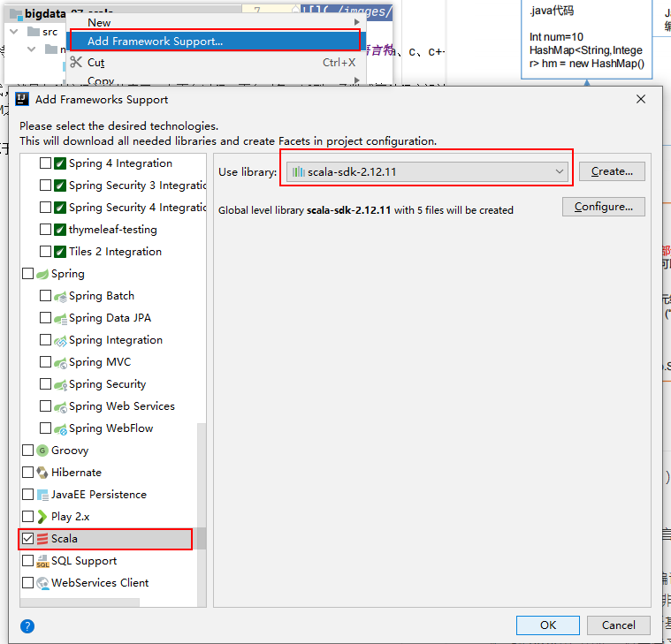Open the New context menu entry
Viewport: 671px width, 644px height.
pyautogui.click(x=214, y=22)
